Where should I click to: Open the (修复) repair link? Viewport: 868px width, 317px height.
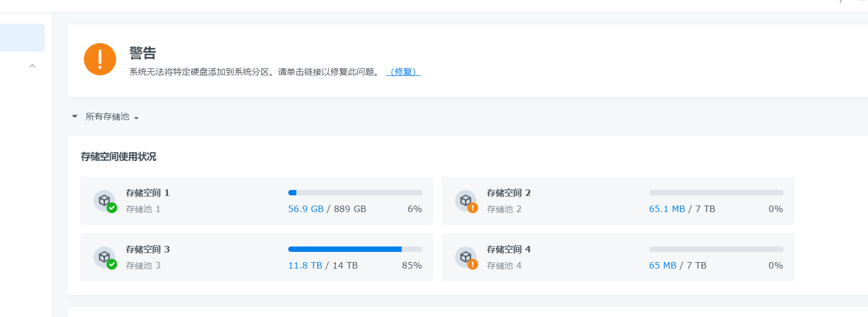(x=403, y=72)
